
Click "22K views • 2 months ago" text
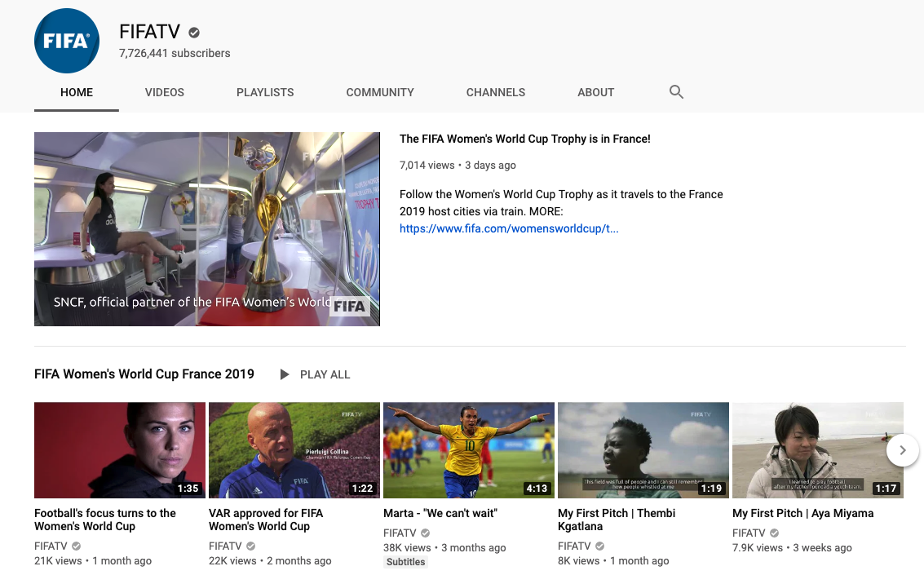(270, 561)
